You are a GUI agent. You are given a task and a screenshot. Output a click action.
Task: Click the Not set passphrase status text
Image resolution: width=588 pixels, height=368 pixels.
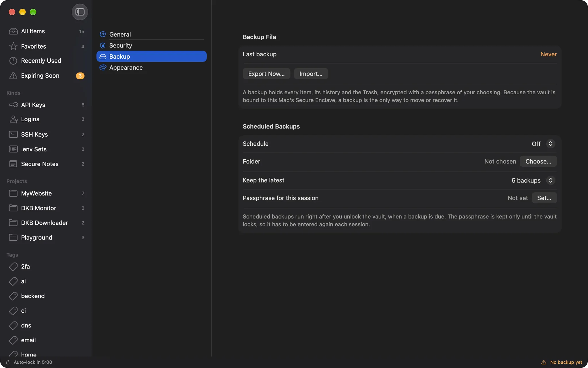(x=518, y=198)
